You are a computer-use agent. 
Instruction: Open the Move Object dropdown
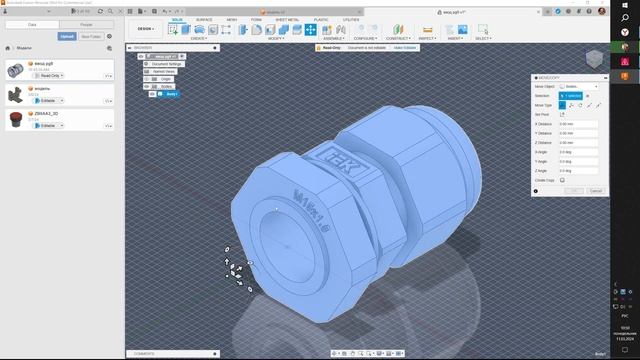coord(579,87)
